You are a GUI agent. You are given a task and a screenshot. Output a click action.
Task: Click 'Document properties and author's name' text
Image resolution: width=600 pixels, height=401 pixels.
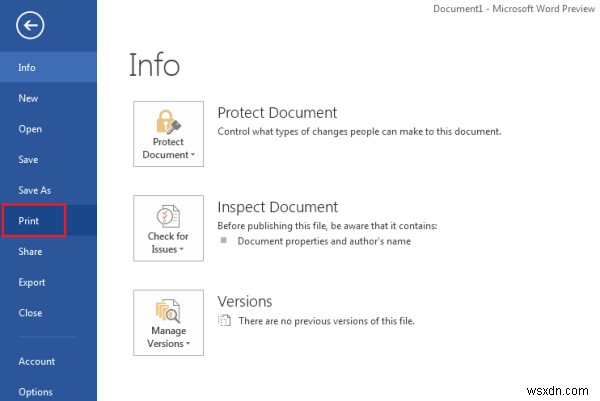(324, 241)
